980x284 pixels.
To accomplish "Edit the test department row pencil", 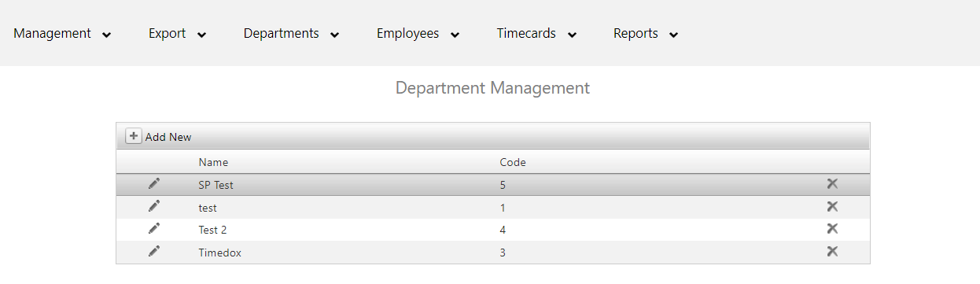I will (153, 206).
